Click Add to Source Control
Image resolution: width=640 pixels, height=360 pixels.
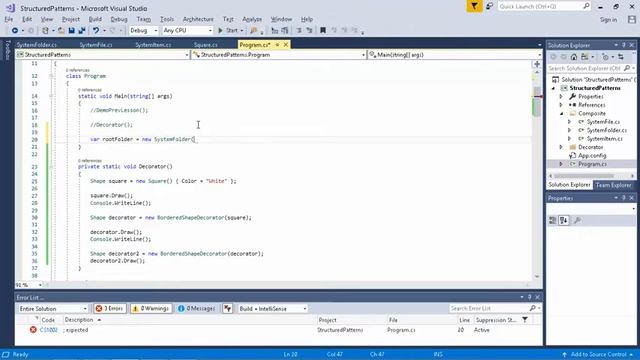click(x=598, y=354)
